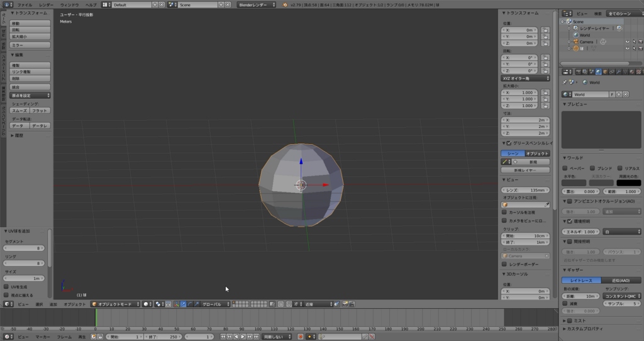Click the OpenGL render animation clapper icon
This screenshot has width=644, height=341.
tap(352, 304)
